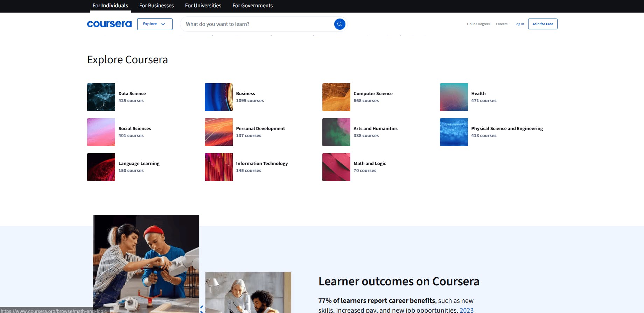
Task: Open the Arts and Humanities category thumbnail
Action: pyautogui.click(x=336, y=132)
